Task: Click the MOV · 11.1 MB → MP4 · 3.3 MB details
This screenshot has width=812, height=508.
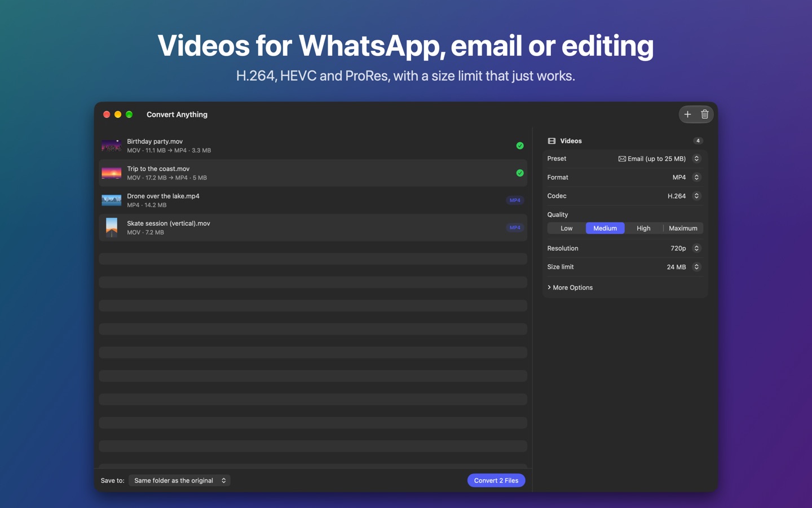Action: pos(169,151)
